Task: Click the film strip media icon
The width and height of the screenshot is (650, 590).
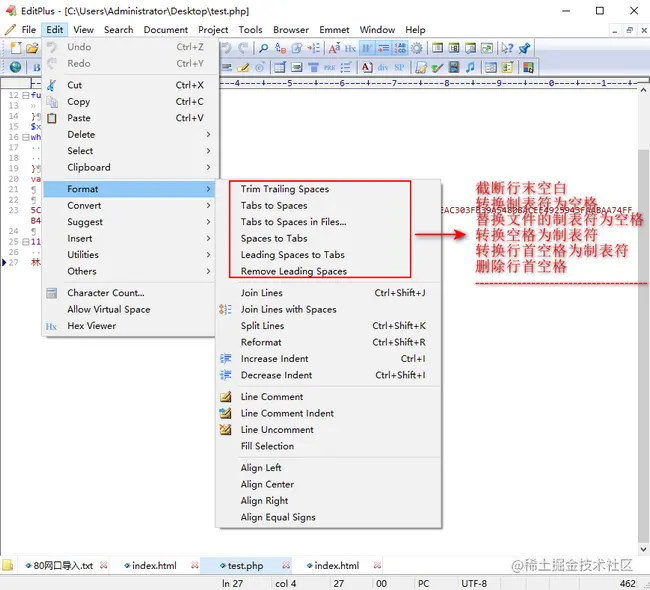Action: (454, 67)
